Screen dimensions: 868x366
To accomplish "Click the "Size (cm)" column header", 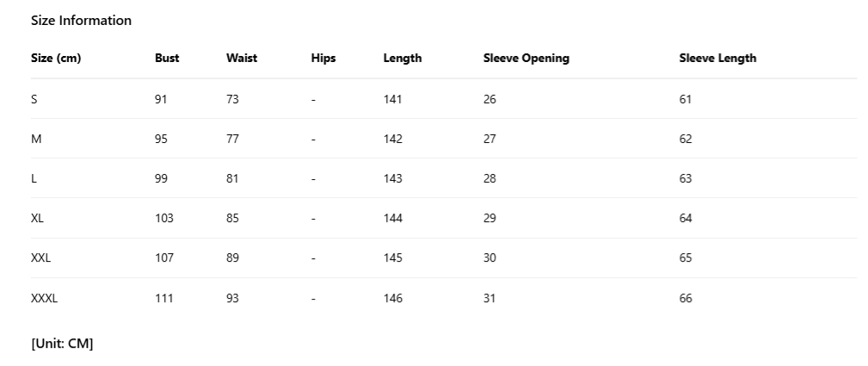I will coord(56,59).
